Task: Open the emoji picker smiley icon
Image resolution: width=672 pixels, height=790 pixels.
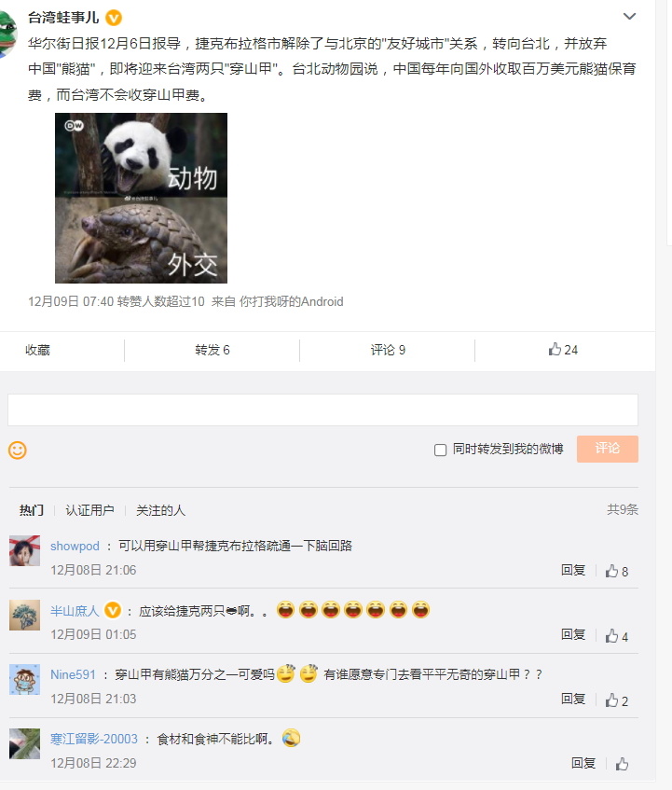Action: 18,450
